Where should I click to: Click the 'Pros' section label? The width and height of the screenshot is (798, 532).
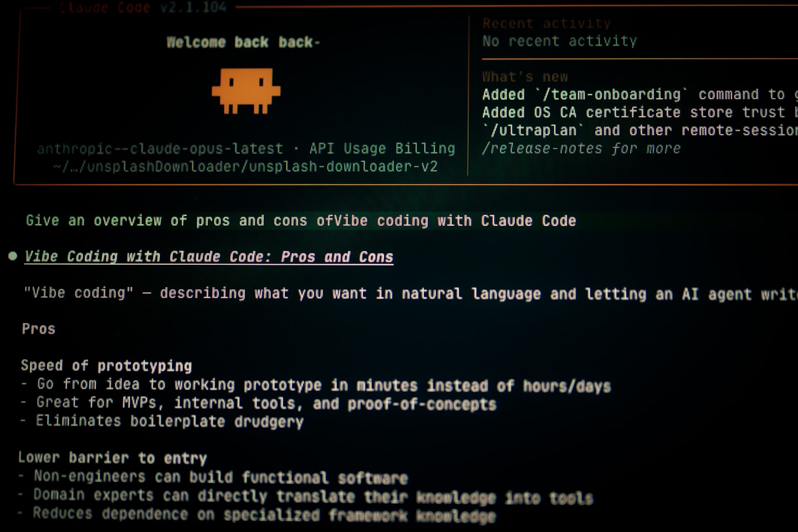tap(39, 329)
